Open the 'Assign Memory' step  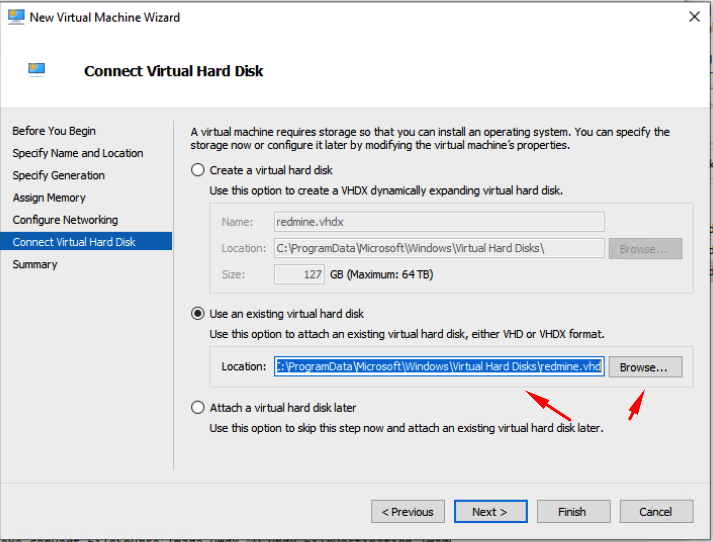coord(49,198)
